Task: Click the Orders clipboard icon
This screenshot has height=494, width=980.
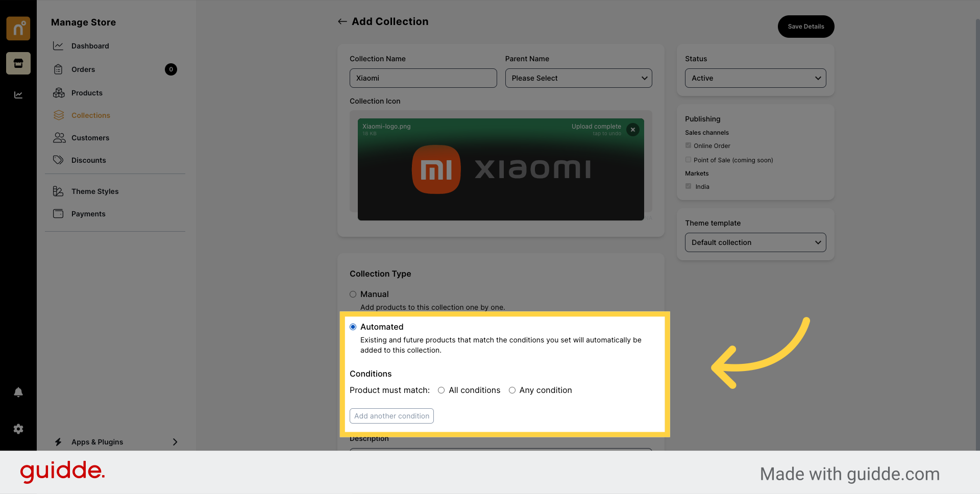Action: coord(59,69)
